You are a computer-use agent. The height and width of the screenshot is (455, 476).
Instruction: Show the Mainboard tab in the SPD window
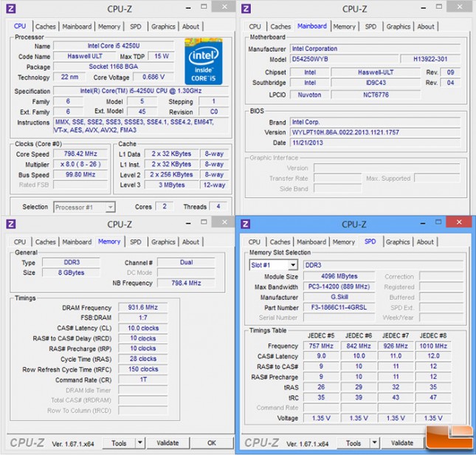coord(311,242)
